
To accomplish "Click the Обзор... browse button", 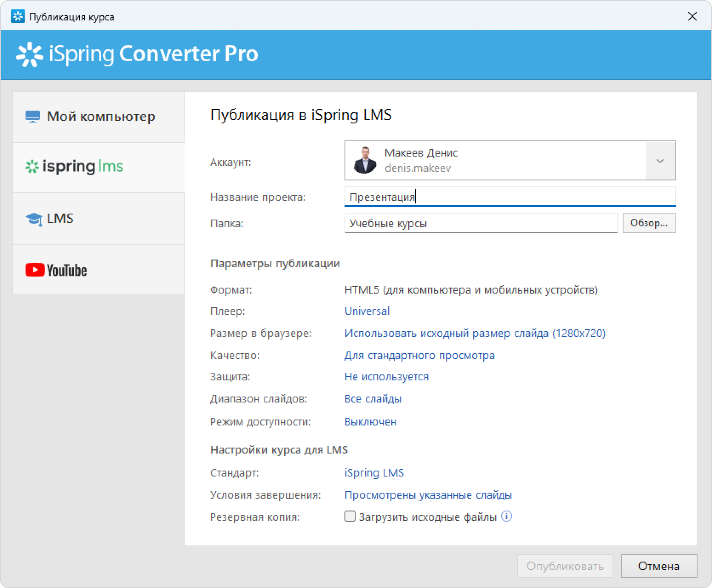I will click(x=649, y=223).
